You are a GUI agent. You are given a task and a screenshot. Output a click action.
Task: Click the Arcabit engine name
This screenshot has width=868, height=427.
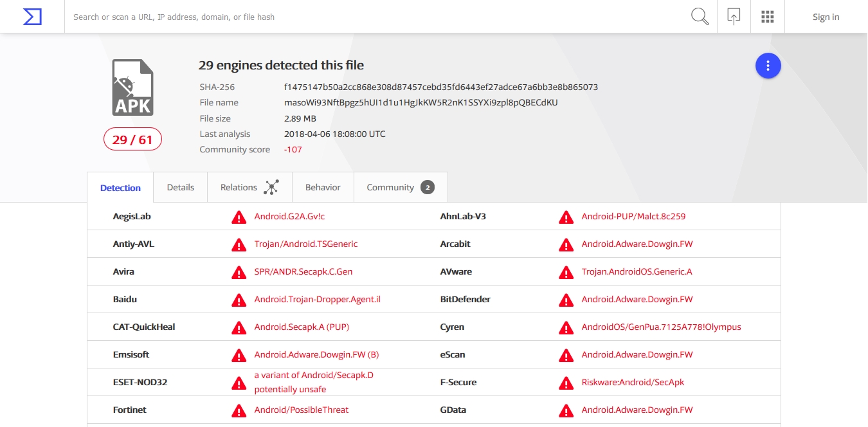(x=455, y=244)
